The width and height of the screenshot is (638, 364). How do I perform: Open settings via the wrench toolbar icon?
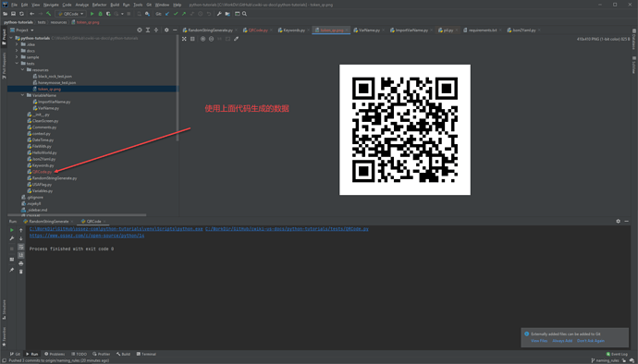point(219,14)
